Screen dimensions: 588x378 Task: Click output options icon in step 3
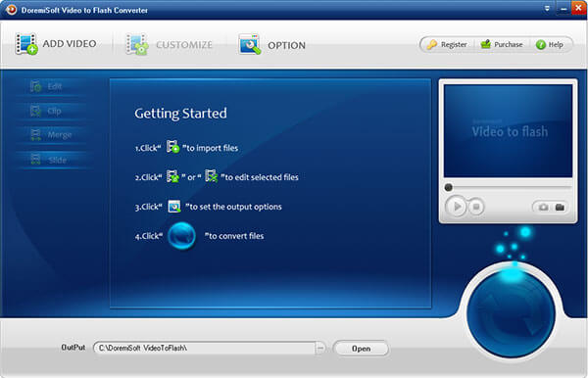174,206
